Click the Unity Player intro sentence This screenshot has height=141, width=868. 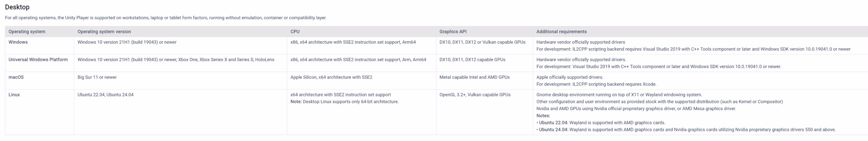166,18
